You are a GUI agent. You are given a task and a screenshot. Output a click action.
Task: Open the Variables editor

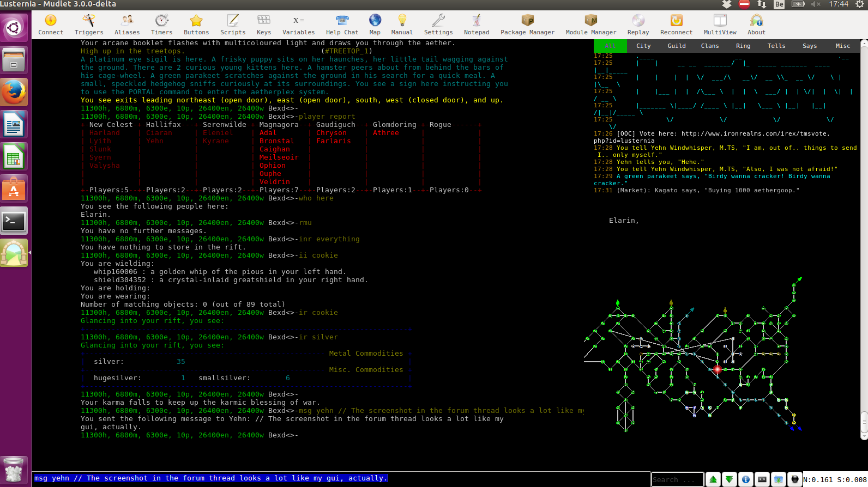coord(299,25)
